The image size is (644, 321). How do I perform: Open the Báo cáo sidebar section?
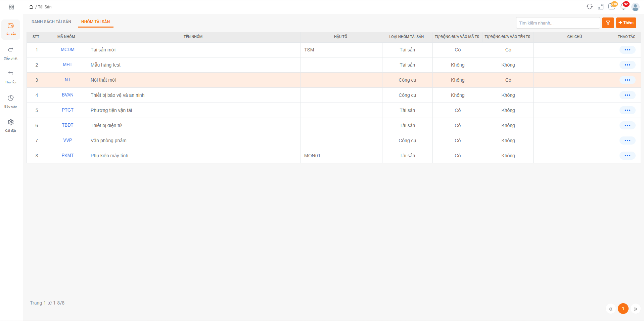tap(11, 102)
